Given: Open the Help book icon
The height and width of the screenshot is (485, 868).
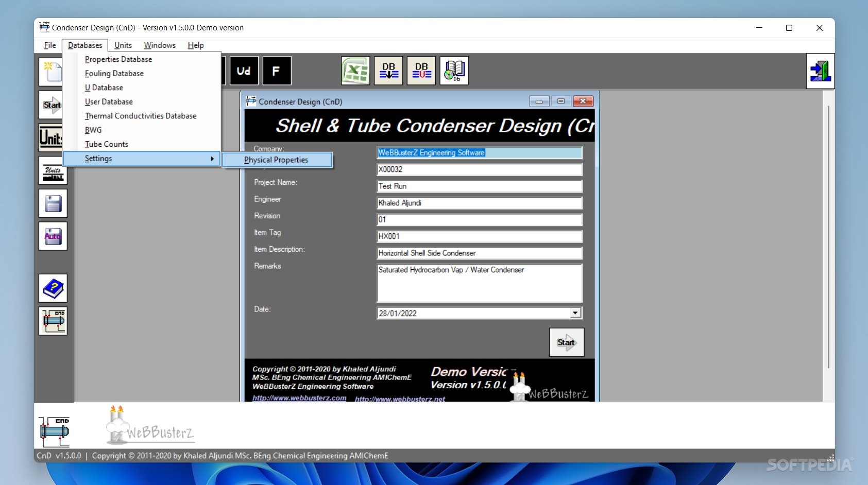Looking at the screenshot, I should coord(53,288).
